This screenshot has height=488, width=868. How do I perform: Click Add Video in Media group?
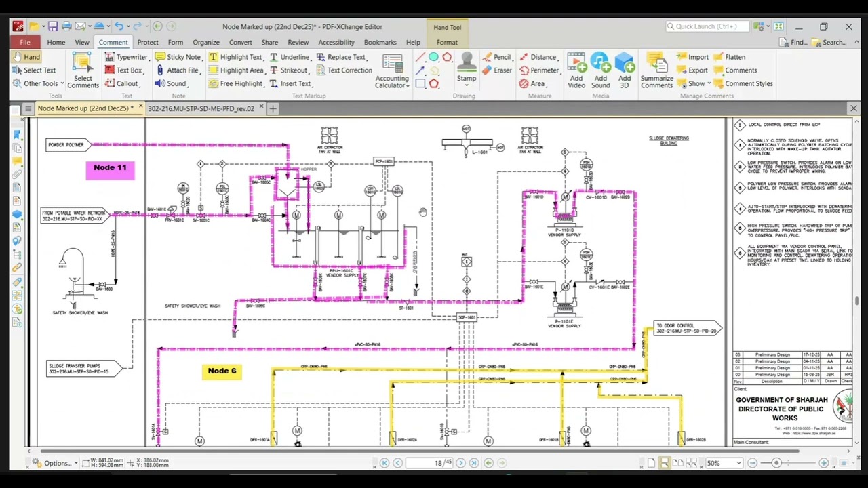(576, 71)
